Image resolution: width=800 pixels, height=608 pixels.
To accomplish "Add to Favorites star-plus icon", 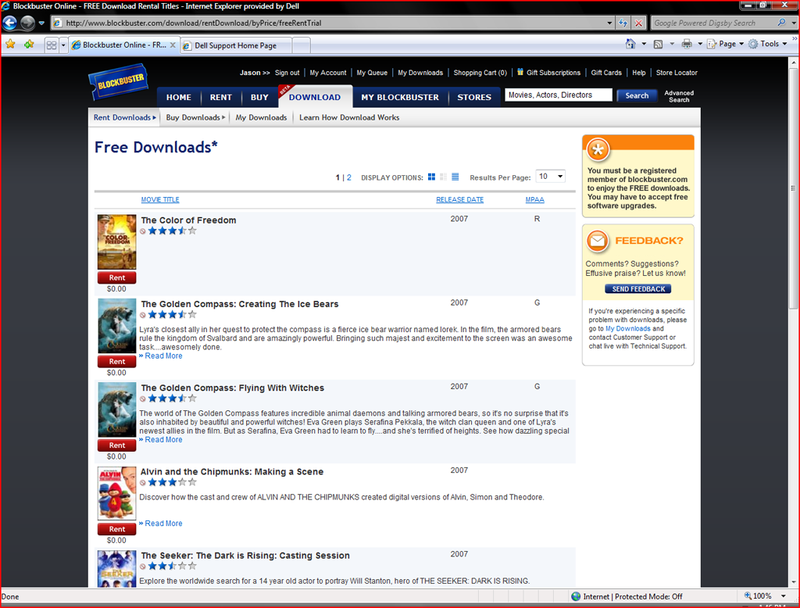I will 29,44.
